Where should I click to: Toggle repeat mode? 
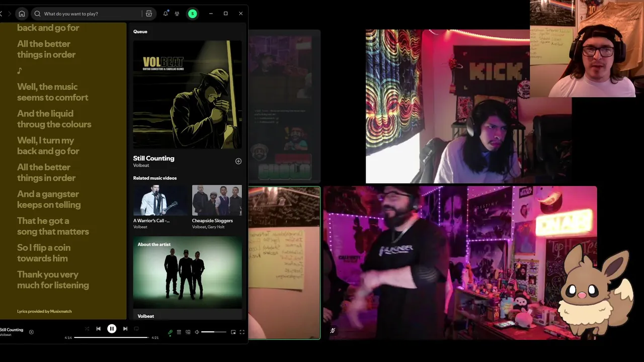click(x=136, y=329)
